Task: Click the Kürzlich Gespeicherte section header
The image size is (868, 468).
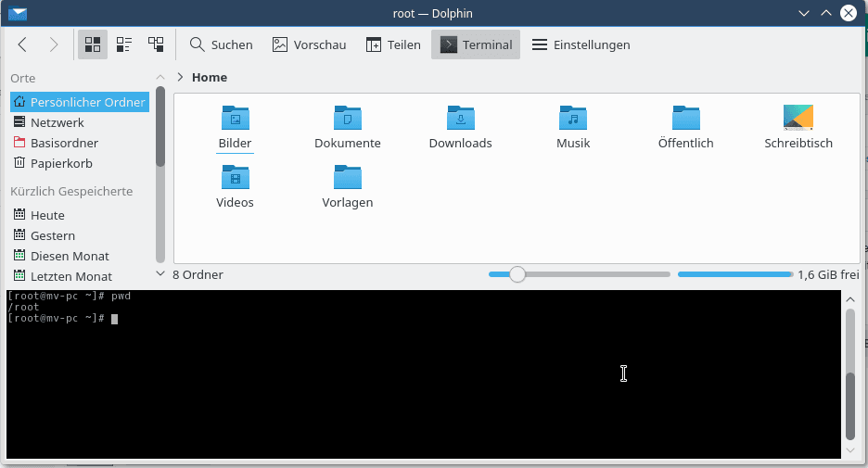Action: coord(71,192)
